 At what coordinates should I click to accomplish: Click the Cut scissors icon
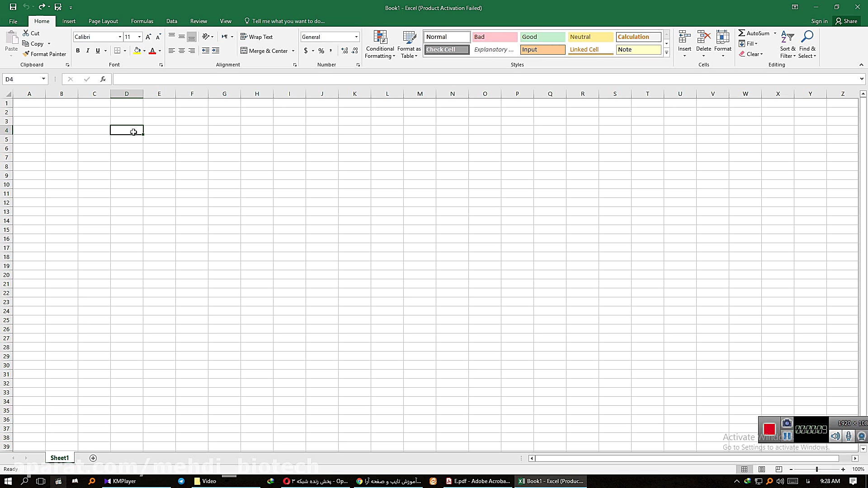point(26,33)
